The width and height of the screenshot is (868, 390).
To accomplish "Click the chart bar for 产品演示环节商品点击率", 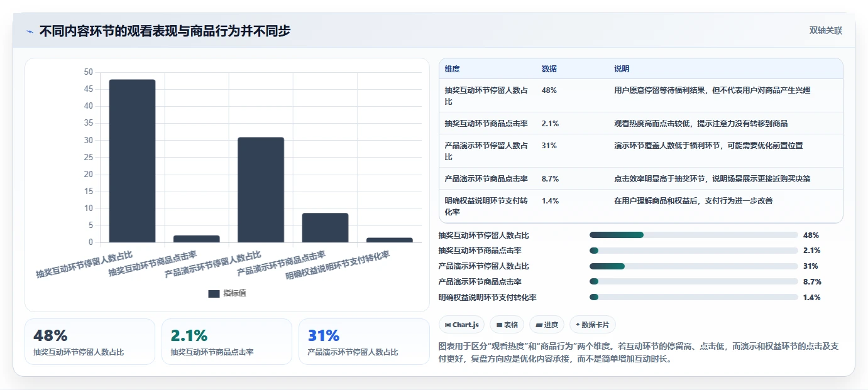I will pos(325,228).
